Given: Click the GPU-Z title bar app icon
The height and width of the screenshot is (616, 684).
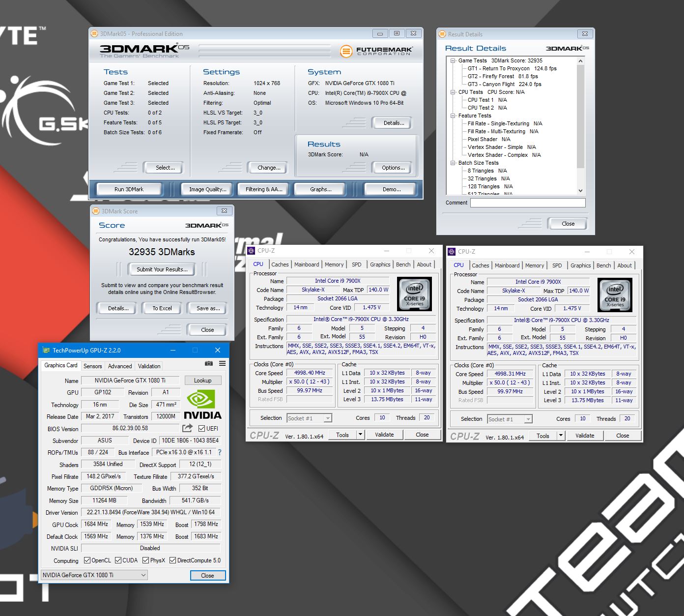Looking at the screenshot, I should point(46,350).
